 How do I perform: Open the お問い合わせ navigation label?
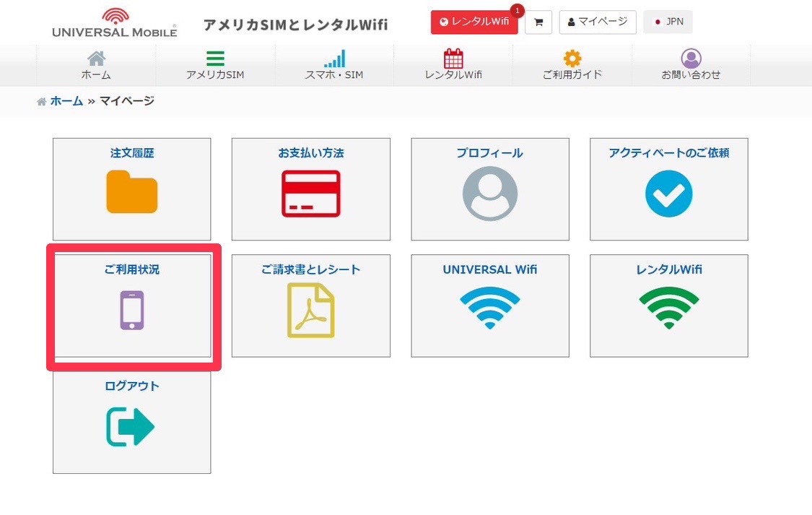(x=691, y=74)
